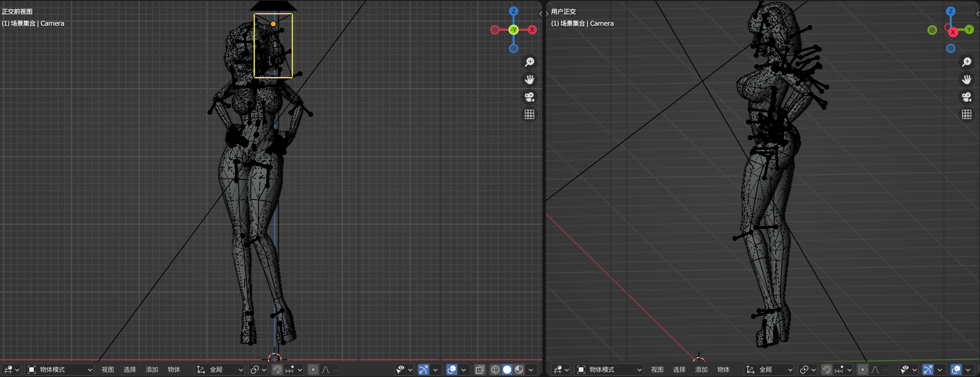Open 添加 menu in right viewport
The image size is (980, 377).
(x=701, y=369)
